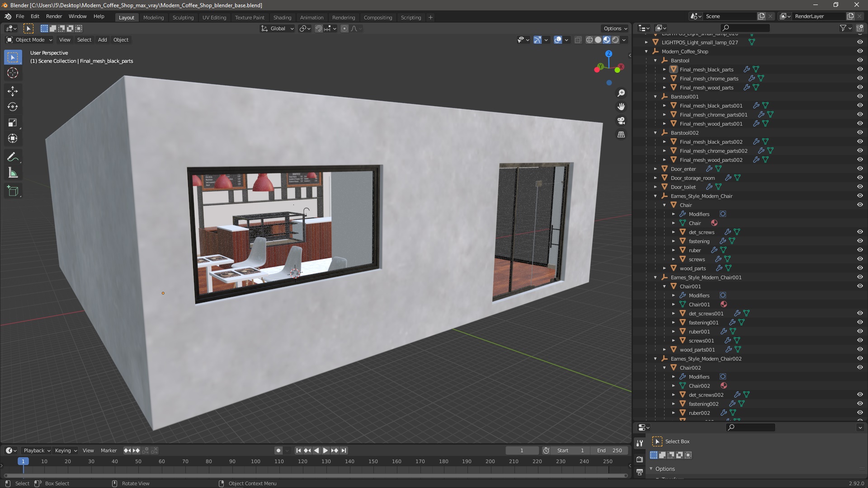Hide Modern_Coffee_Shop visibility eye
This screenshot has width=868, height=488.
[x=860, y=51]
